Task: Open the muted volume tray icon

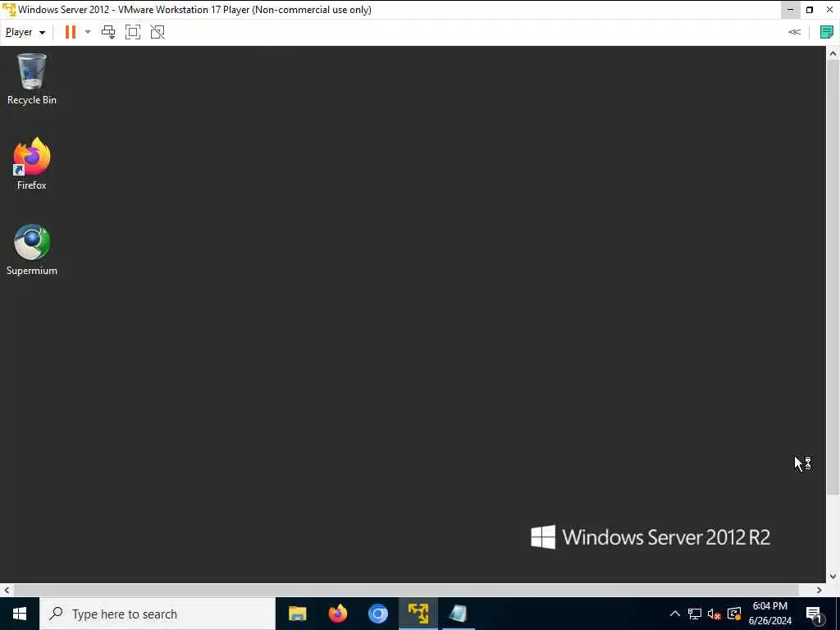Action: coord(714,614)
